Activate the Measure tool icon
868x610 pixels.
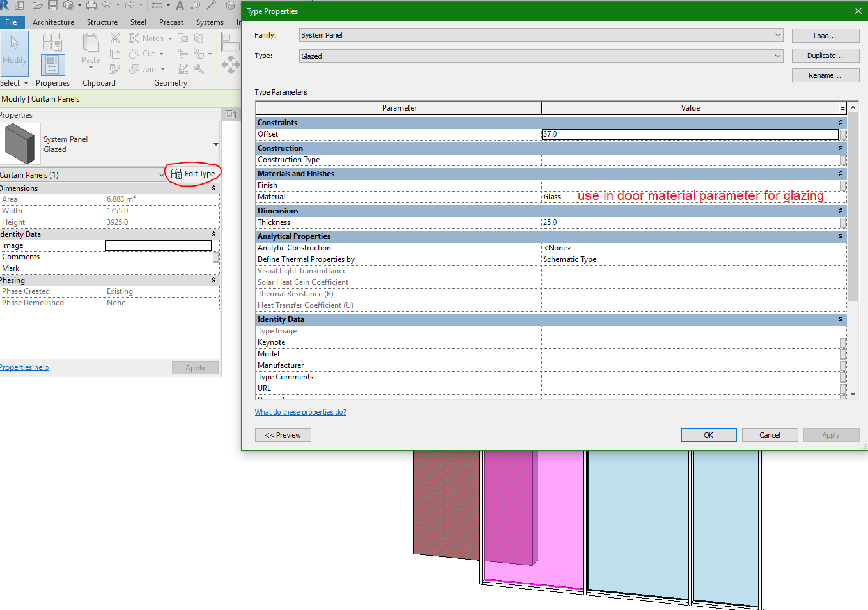[156, 6]
